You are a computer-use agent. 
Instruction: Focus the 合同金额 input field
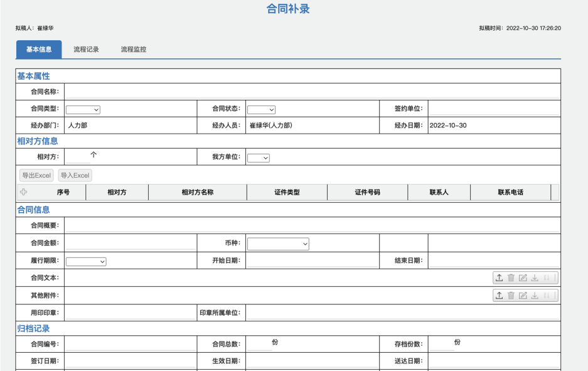click(131, 243)
